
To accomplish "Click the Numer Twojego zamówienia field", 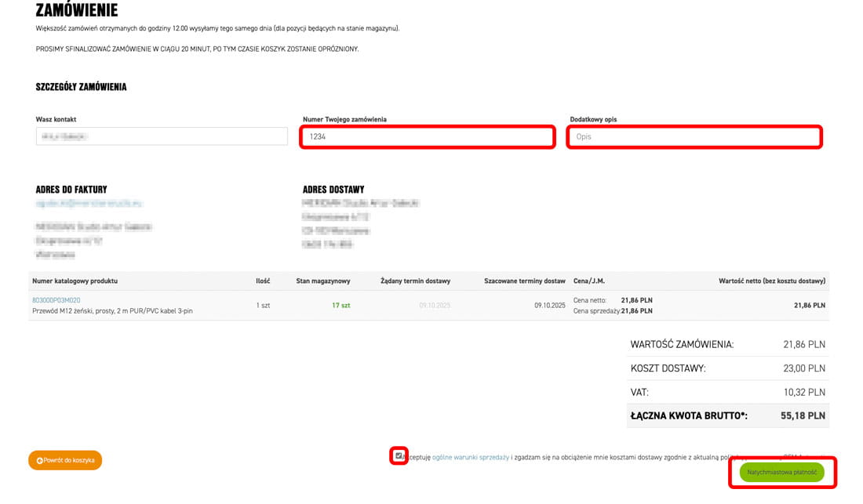I will pyautogui.click(x=428, y=137).
